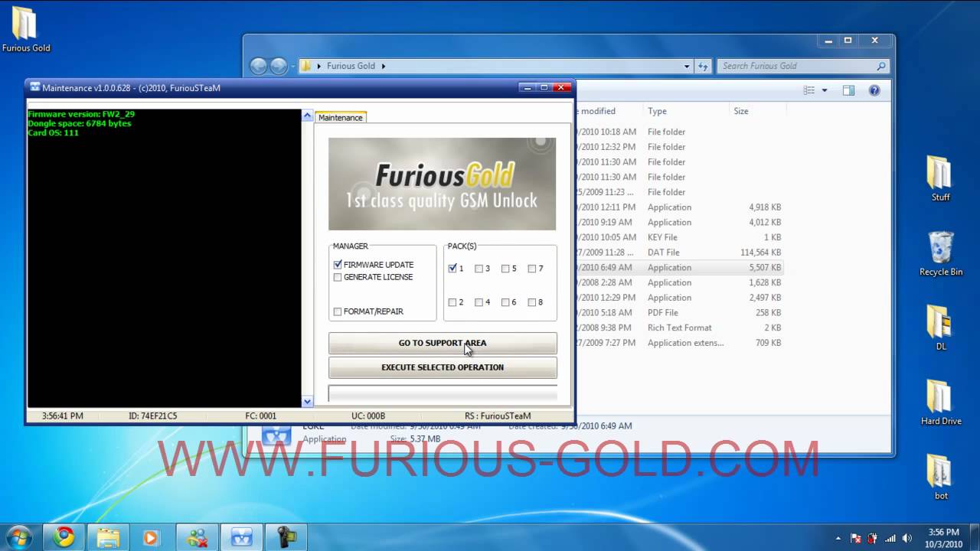This screenshot has width=980, height=551.
Task: Click the Explorer address bar refresh button
Action: pyautogui.click(x=704, y=66)
